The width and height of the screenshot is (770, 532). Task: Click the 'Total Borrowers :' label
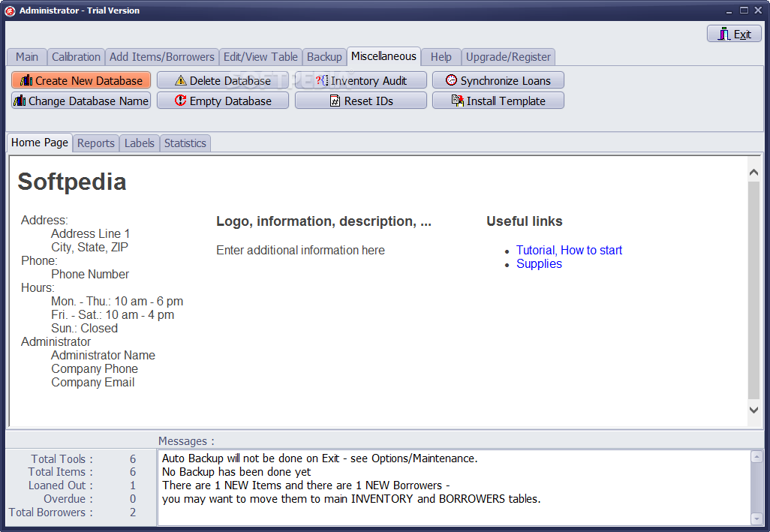(51, 512)
